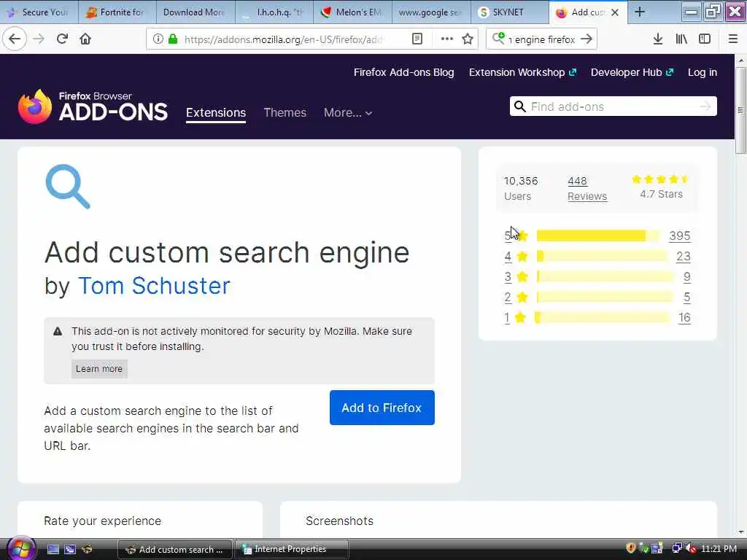Click the search bar magnifier icon

498,38
